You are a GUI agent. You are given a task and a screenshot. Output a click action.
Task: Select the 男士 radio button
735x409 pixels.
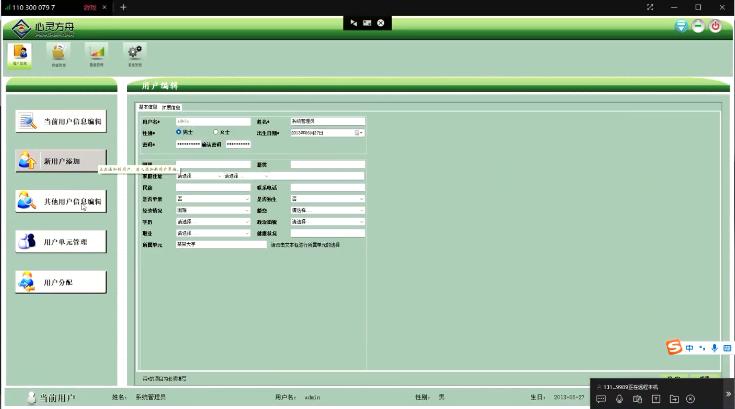tap(179, 131)
